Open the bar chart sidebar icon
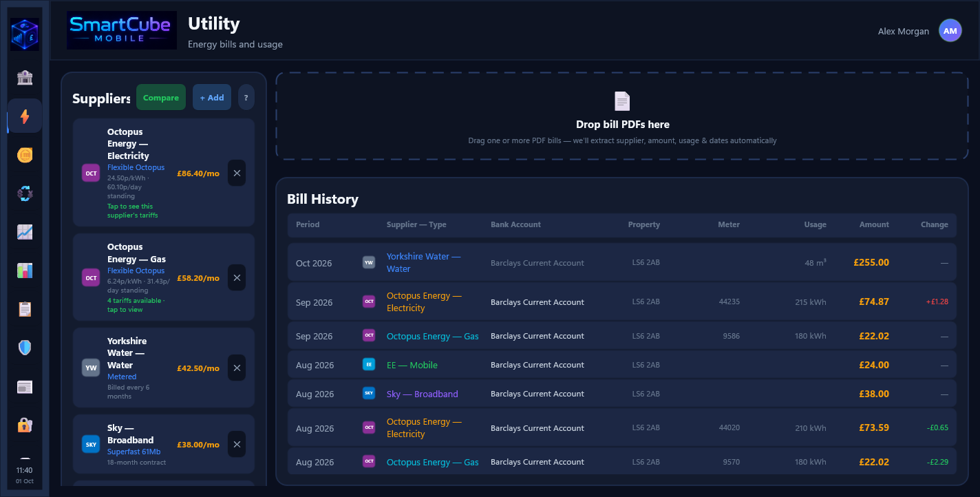980x497 pixels. pyautogui.click(x=25, y=271)
